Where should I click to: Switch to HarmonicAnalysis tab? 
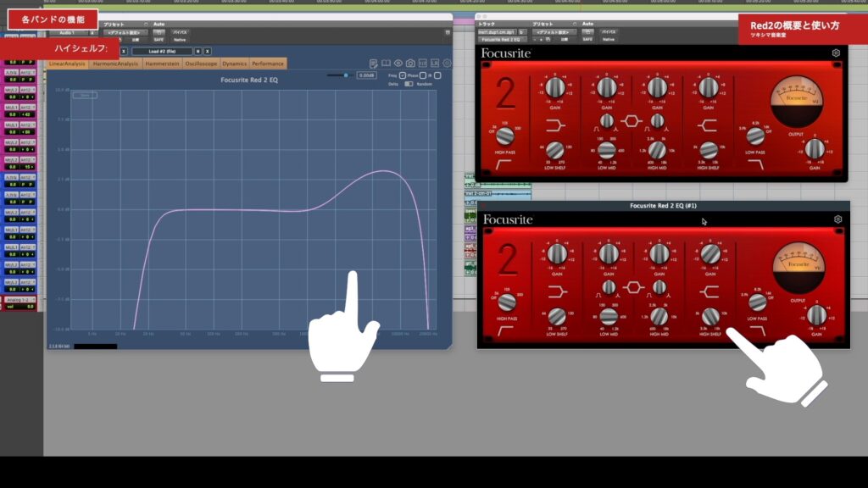click(115, 64)
